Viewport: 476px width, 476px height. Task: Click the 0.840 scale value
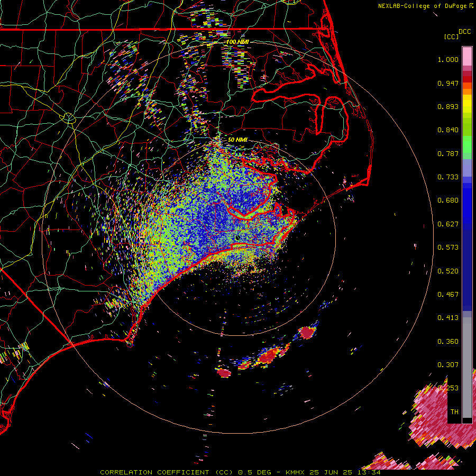click(448, 130)
